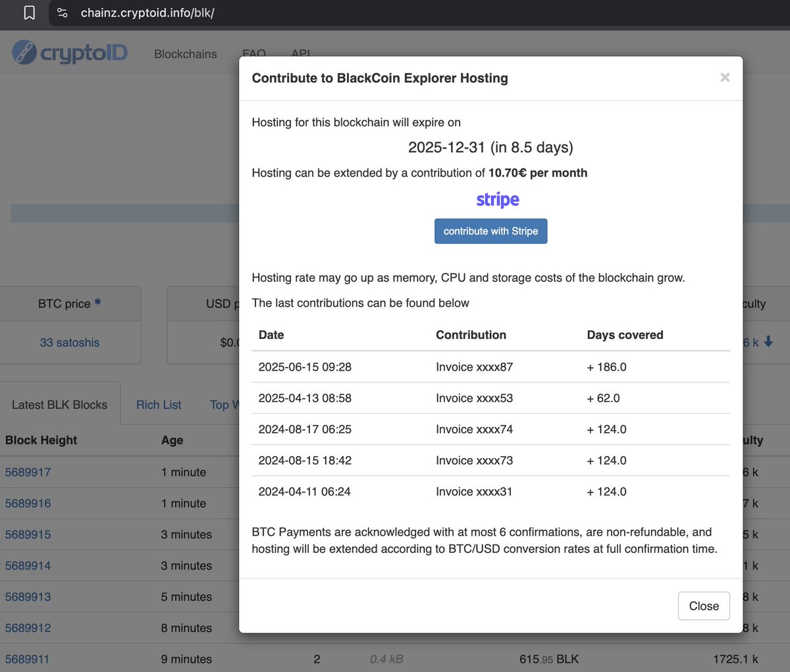
Task: Click the cryptoID logo
Action: pyautogui.click(x=70, y=53)
